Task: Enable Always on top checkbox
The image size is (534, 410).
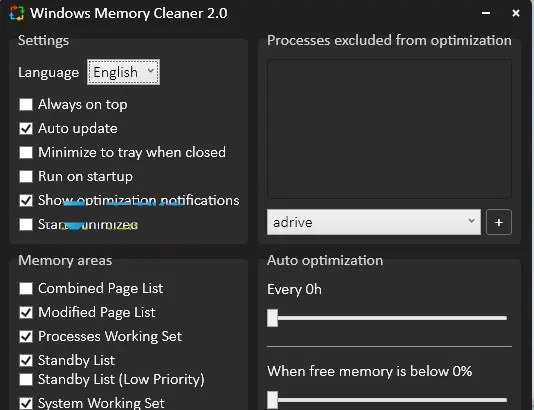Action: [26, 105]
